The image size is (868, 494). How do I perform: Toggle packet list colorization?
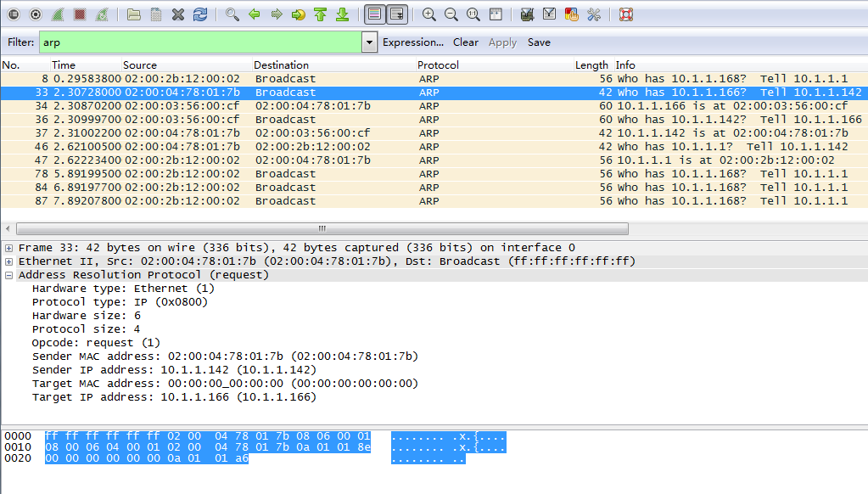[375, 14]
